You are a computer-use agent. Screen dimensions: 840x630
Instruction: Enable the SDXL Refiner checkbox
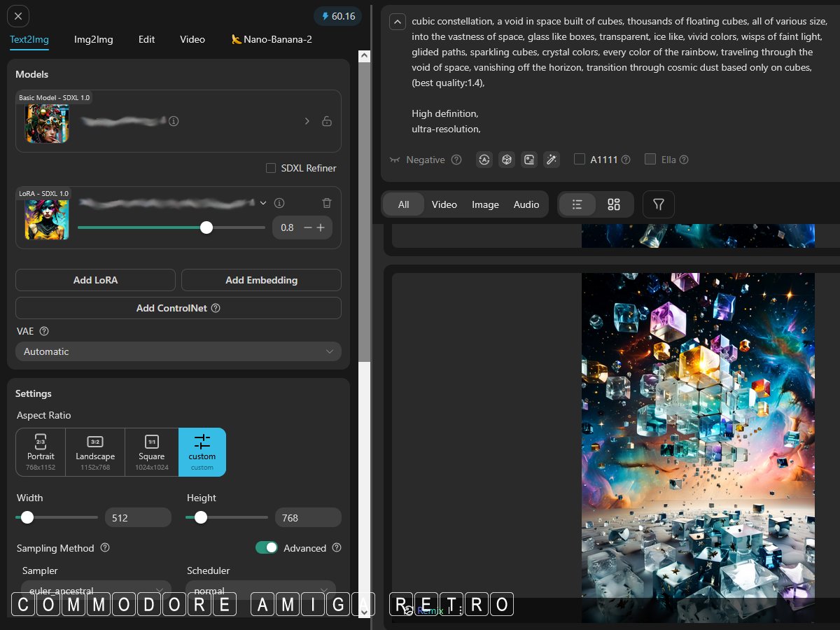pos(271,168)
